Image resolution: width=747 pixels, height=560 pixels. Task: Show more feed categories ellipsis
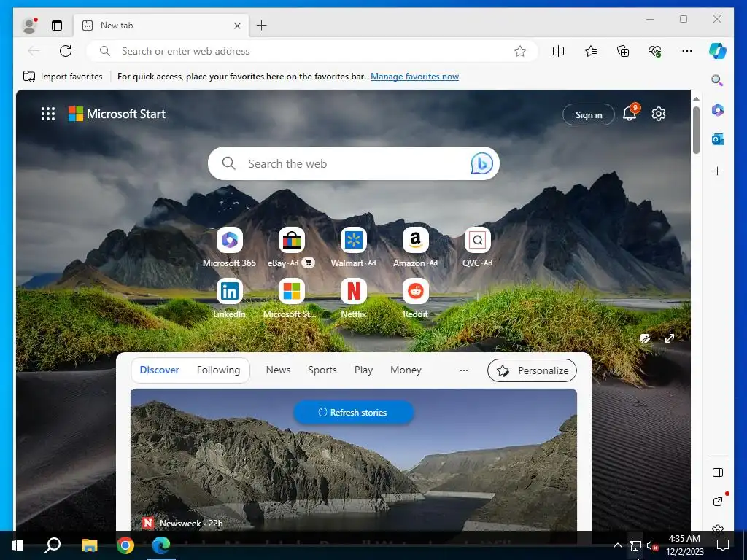(x=463, y=370)
